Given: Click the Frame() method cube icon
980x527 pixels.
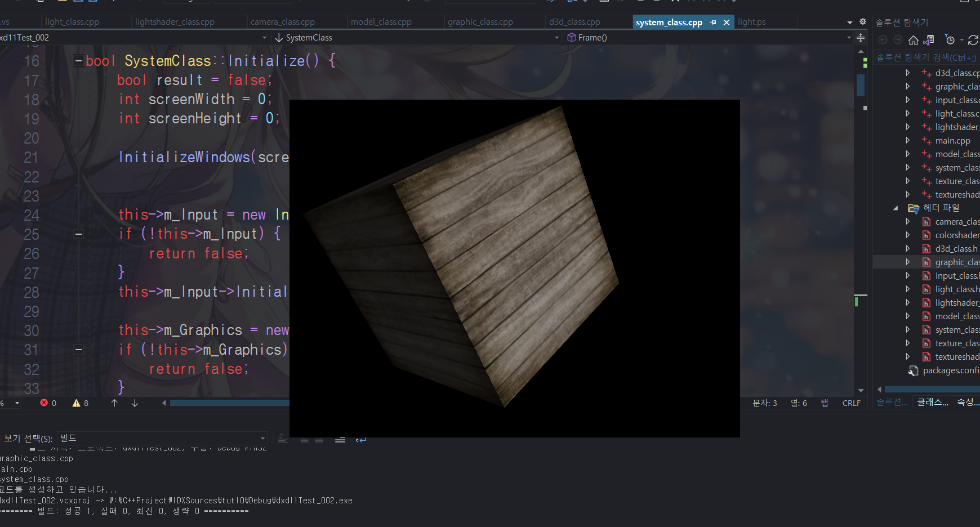Looking at the screenshot, I should tap(572, 38).
